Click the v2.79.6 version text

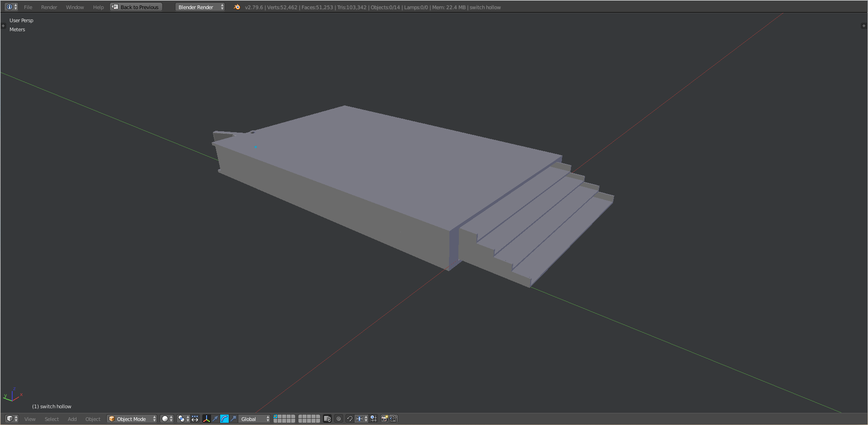coord(254,7)
